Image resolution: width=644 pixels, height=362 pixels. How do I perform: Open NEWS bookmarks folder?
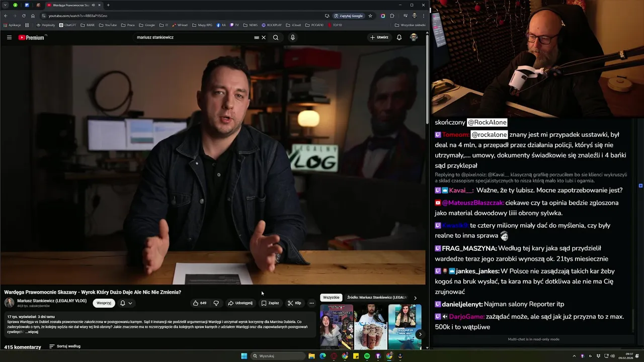250,25
